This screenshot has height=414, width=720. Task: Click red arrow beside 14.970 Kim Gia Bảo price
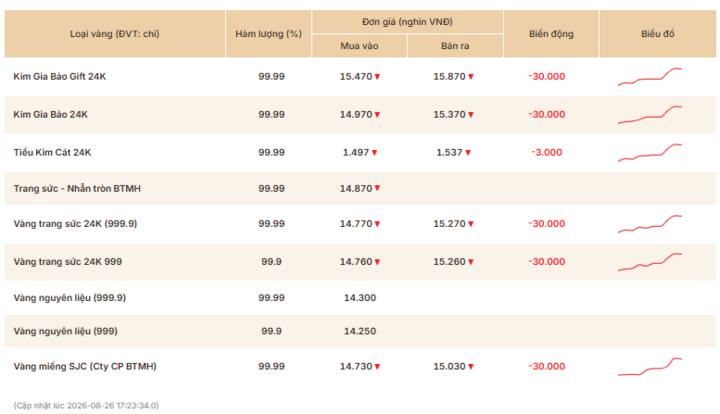[x=377, y=115]
